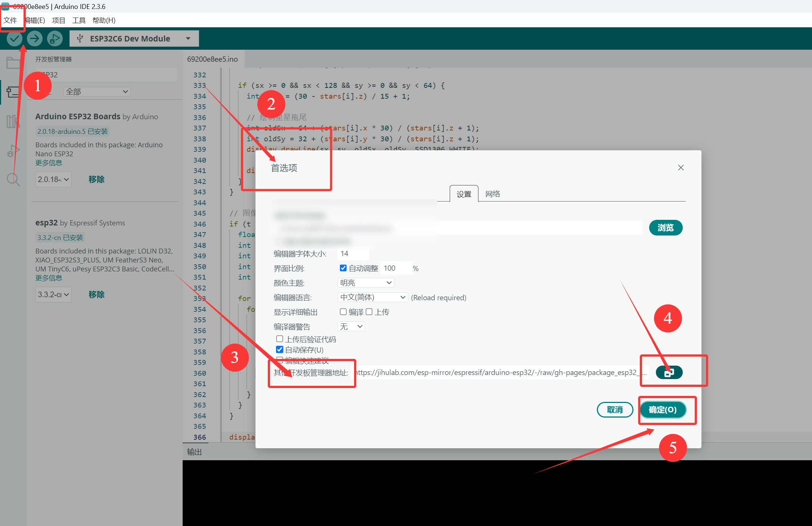Start Debugging using the toolbar debug icon
This screenshot has height=526, width=812.
pyautogui.click(x=55, y=39)
